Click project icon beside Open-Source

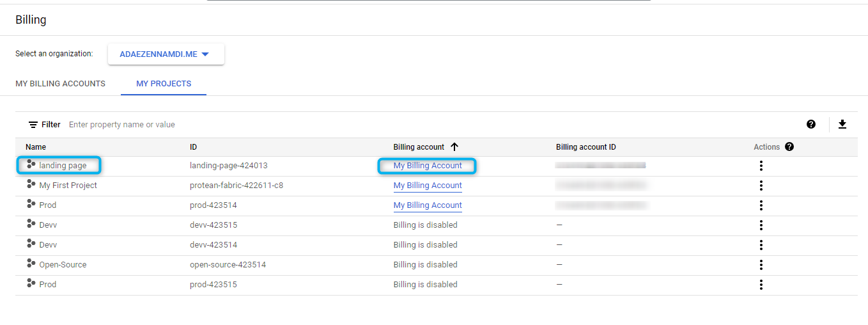[31, 264]
